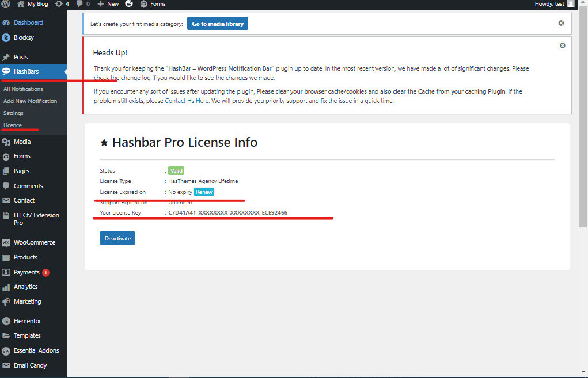
Task: Click the Payments notification badge 1
Action: pyautogui.click(x=45, y=273)
